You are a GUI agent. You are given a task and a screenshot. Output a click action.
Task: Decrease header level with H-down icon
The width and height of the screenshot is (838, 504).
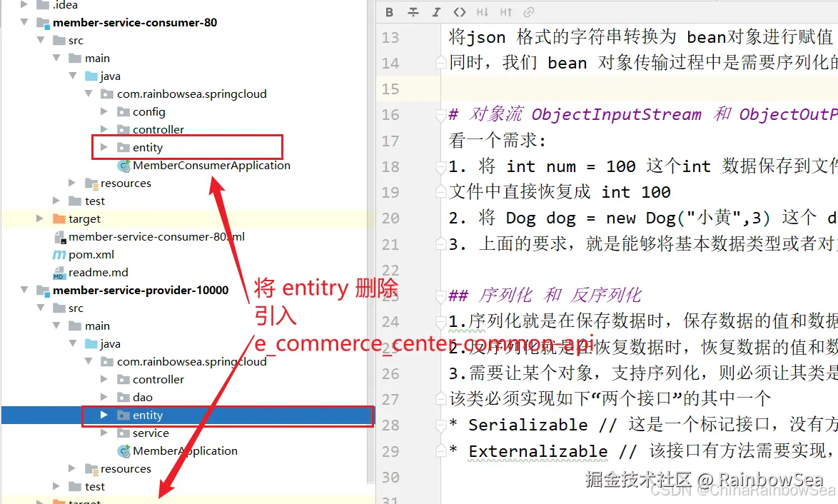[482, 12]
